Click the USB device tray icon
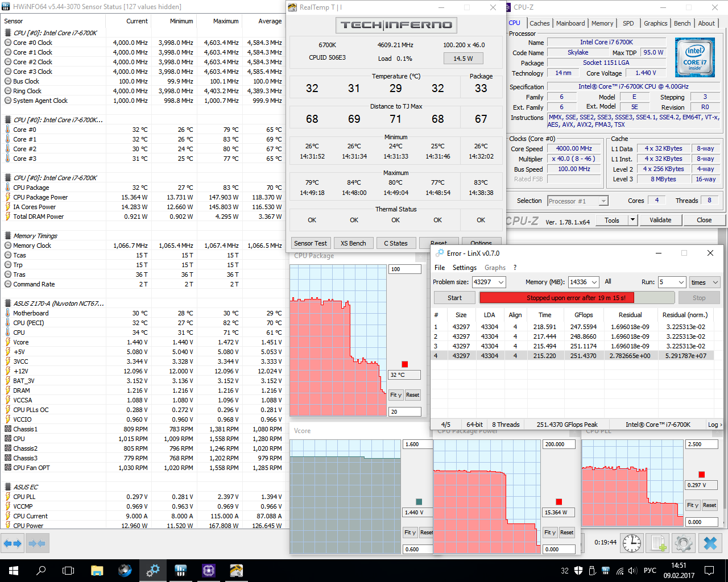The height and width of the screenshot is (582, 728). 592,571
